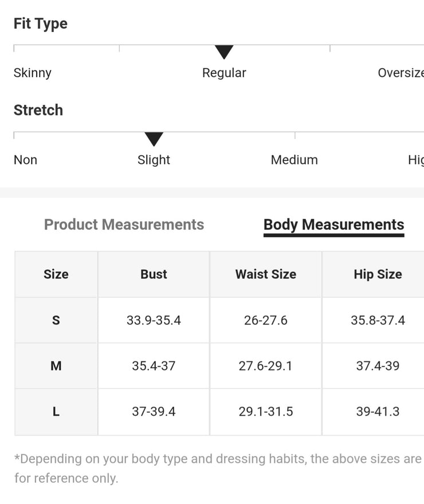Screen dimensions: 424x504
Task: Select the size M row label
Action: [56, 366]
